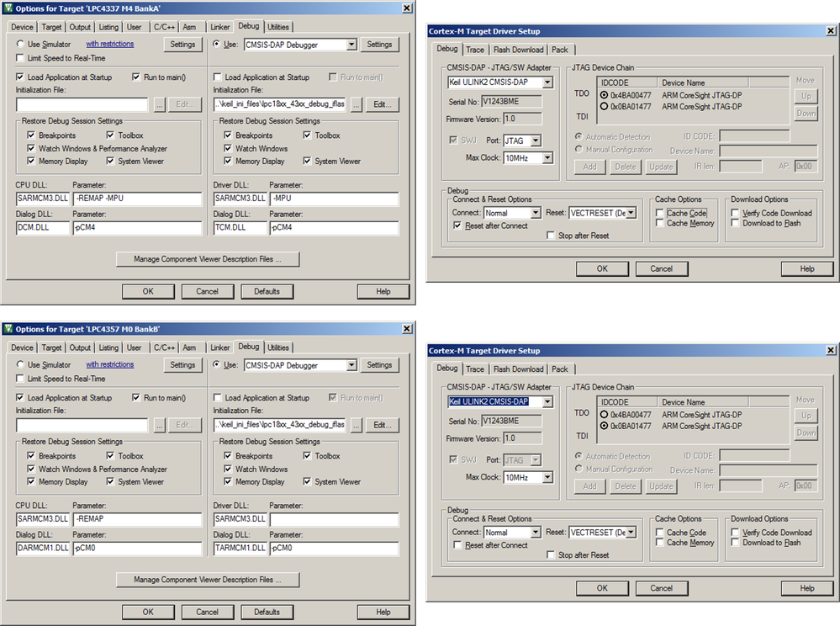Open Trace tab in upper Cortex-M Target Driver Setup
The image size is (840, 626).
(x=474, y=50)
